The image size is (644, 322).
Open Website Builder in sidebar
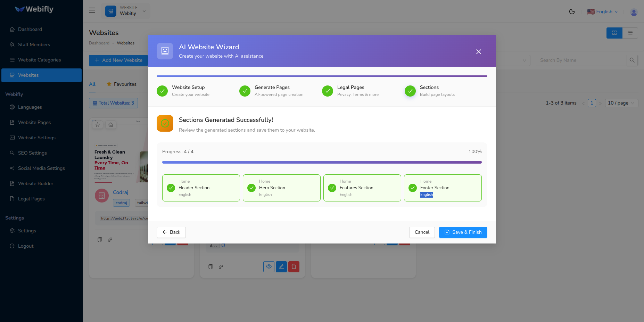coord(35,183)
